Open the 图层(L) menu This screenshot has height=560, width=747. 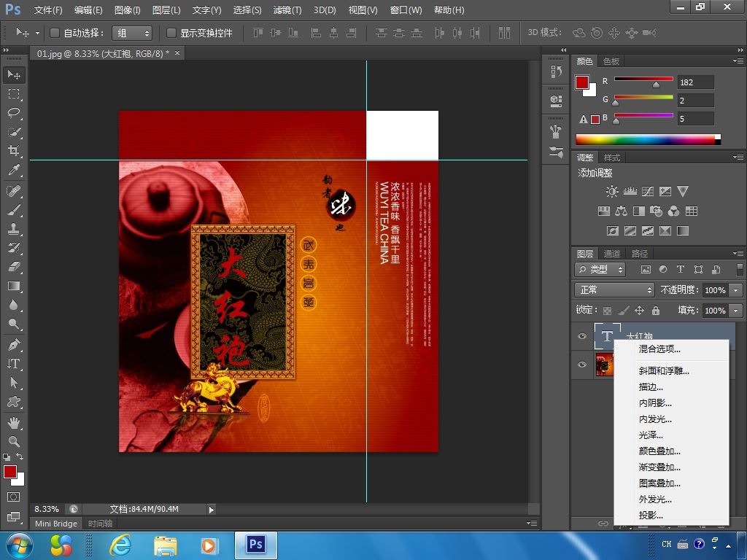[166, 10]
